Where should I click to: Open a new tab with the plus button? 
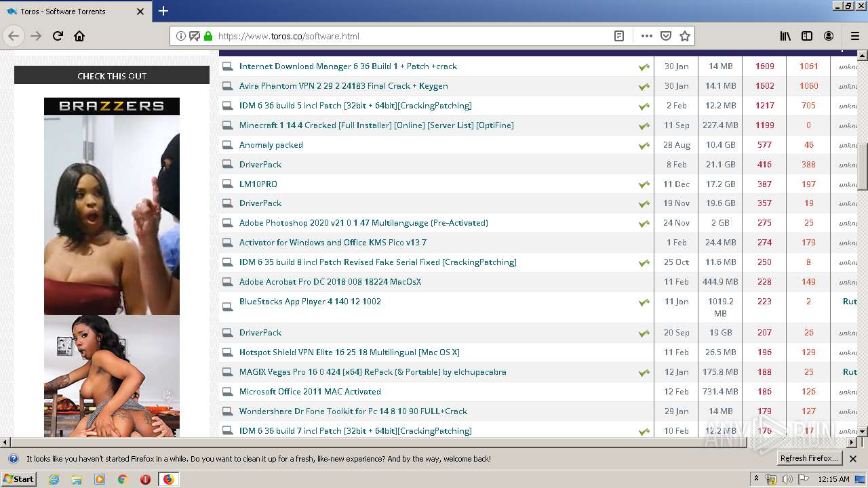163,11
